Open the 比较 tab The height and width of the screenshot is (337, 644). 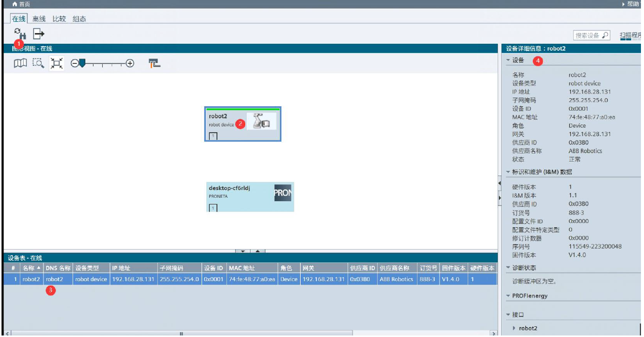tap(59, 19)
